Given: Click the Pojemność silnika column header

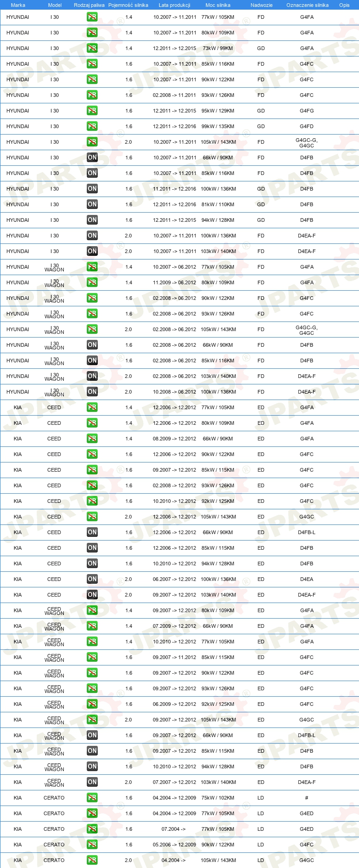Looking at the screenshot, I should click(128, 5).
